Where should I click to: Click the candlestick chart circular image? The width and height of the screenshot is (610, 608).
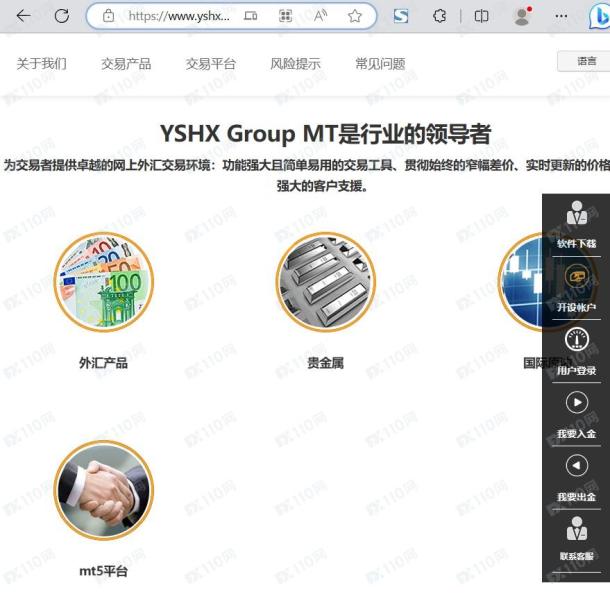[x=520, y=282]
